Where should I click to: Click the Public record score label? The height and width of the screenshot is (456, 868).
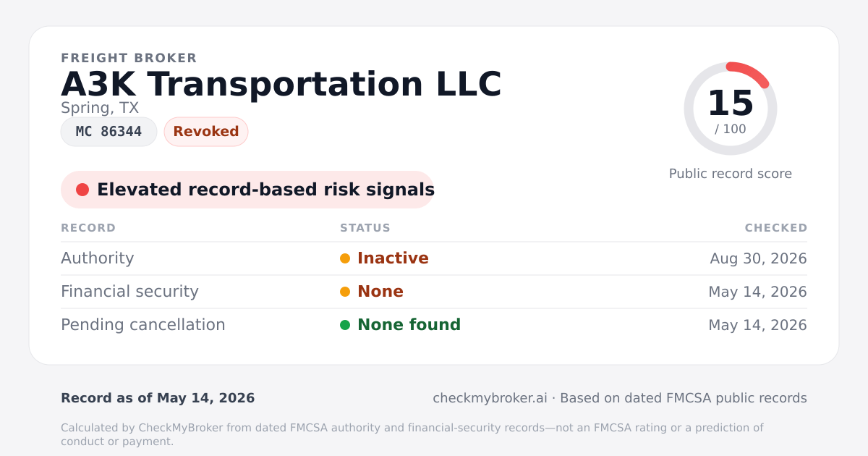point(731,174)
